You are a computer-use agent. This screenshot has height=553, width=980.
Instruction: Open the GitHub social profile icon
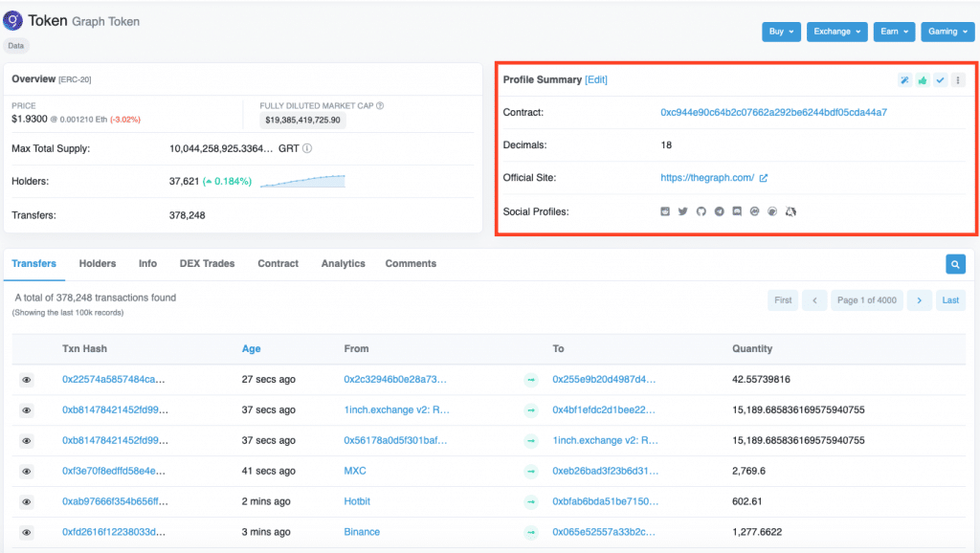tap(701, 211)
